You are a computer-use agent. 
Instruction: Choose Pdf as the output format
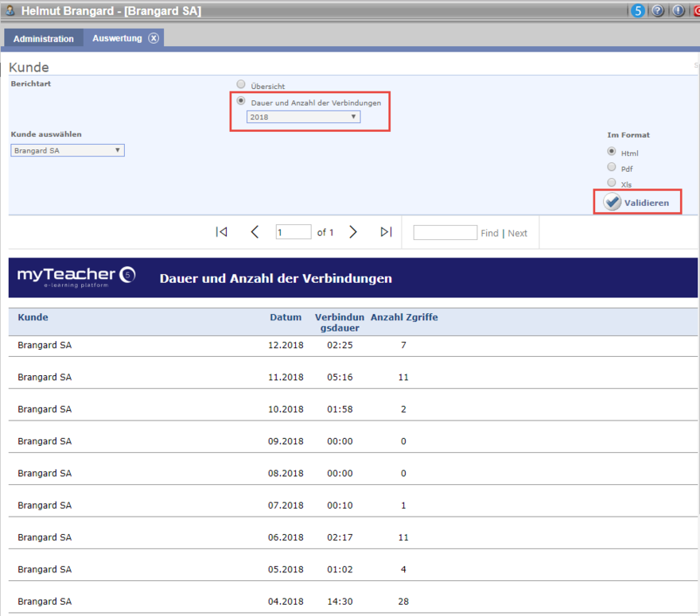611,168
